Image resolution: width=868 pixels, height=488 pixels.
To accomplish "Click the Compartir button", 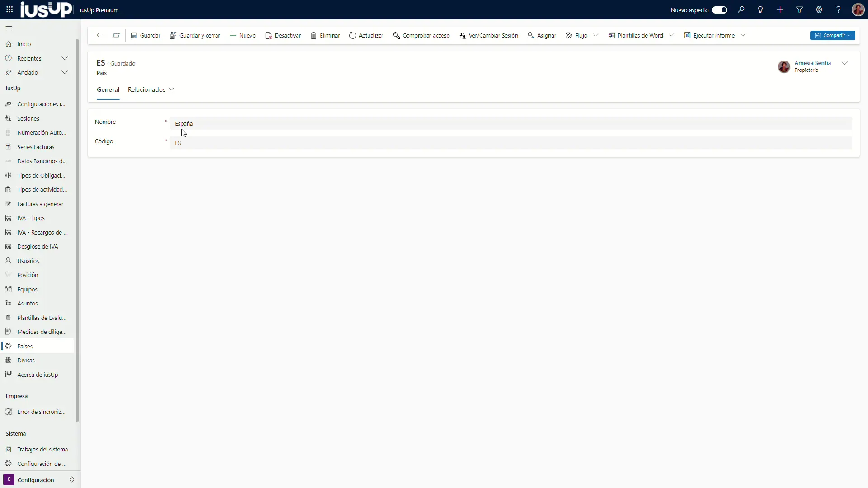I will [832, 35].
